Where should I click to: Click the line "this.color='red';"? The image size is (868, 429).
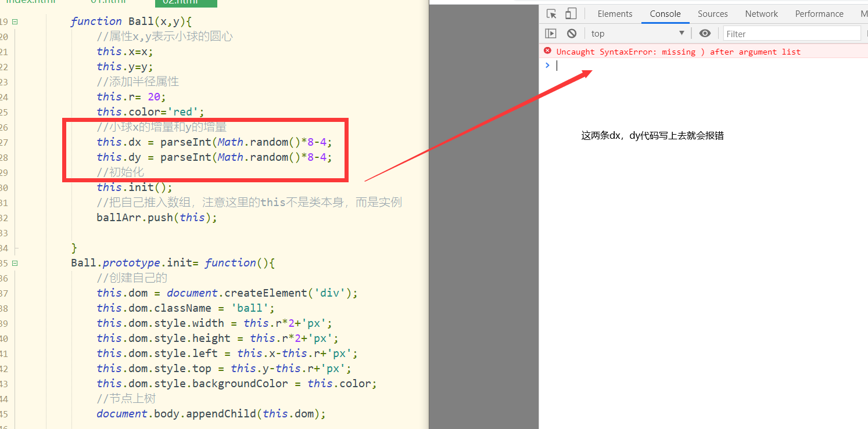pyautogui.click(x=150, y=112)
